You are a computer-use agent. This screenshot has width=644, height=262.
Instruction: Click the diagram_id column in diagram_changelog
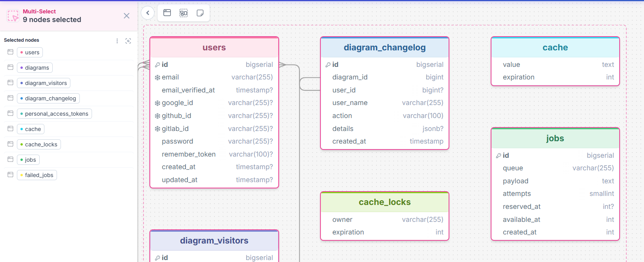pos(385,77)
